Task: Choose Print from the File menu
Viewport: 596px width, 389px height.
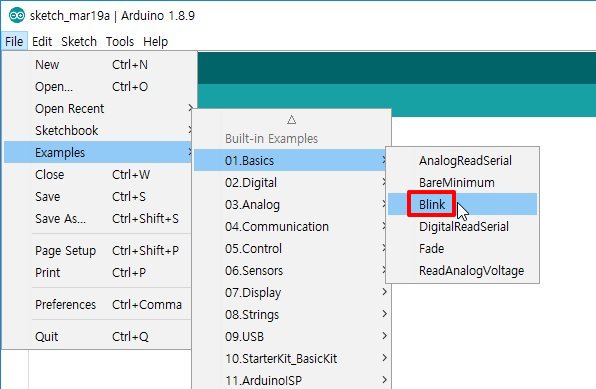Action: click(98, 273)
